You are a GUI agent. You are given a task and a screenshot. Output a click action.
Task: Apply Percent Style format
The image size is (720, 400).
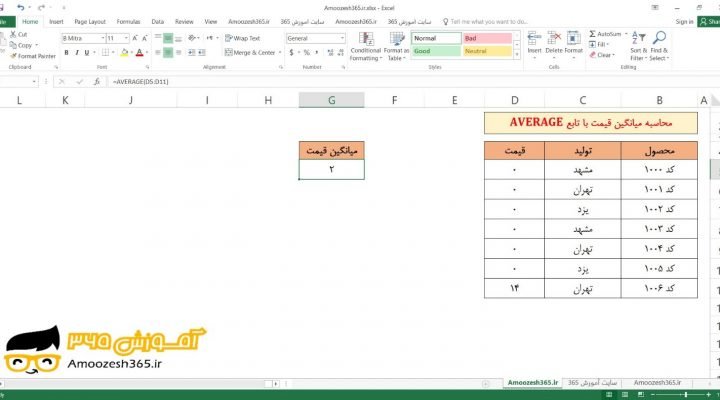tap(307, 53)
